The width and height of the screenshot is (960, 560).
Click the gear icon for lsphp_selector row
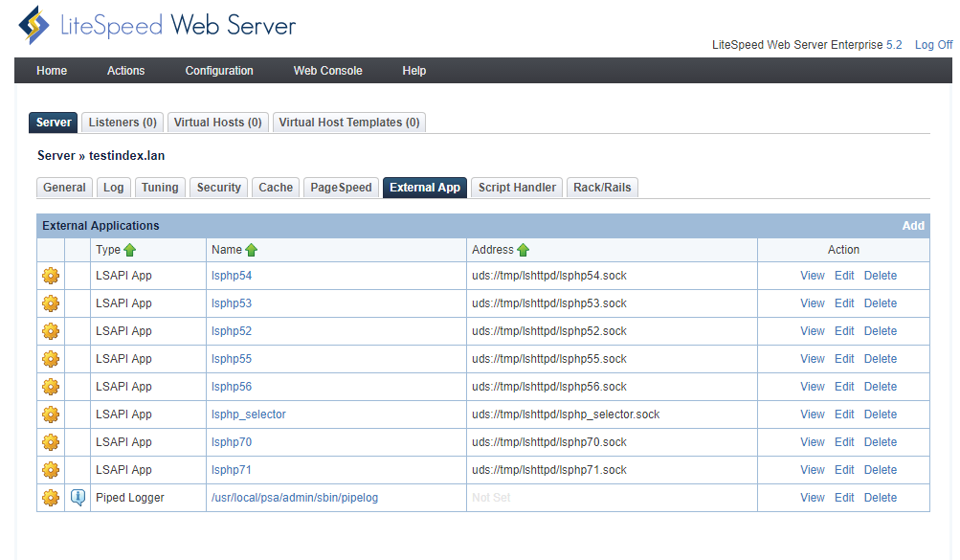pos(51,414)
